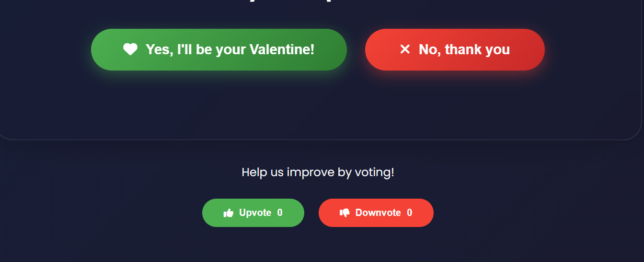Accept with "Yes, I'll be your Valentine!"
Image resolution: width=644 pixels, height=262 pixels.
pyautogui.click(x=218, y=49)
